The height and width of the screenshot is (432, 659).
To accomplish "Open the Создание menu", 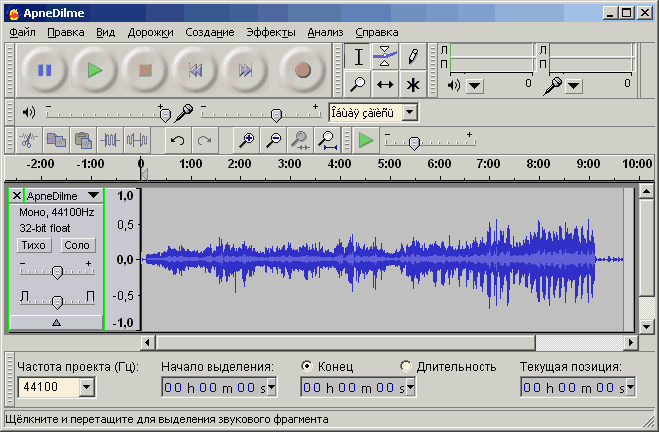I will click(210, 32).
